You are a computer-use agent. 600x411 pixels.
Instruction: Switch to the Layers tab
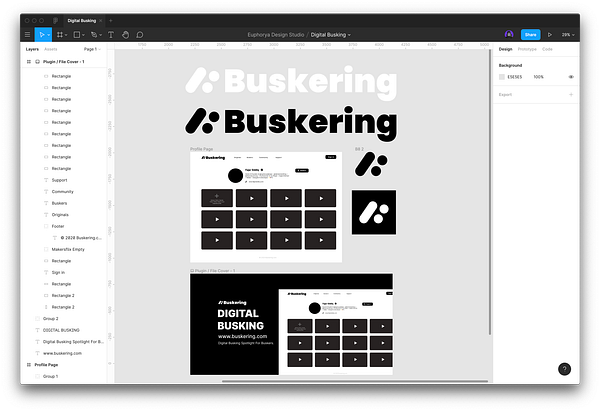[32, 49]
